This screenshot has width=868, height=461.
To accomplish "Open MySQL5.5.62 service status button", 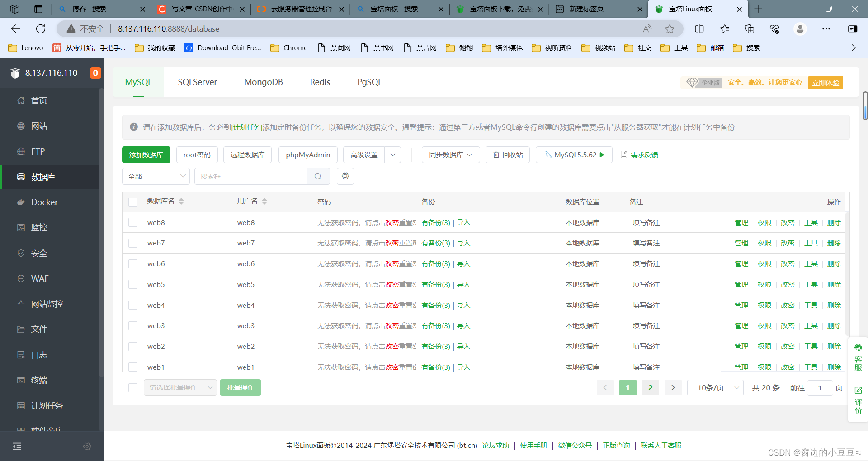I will click(x=574, y=155).
